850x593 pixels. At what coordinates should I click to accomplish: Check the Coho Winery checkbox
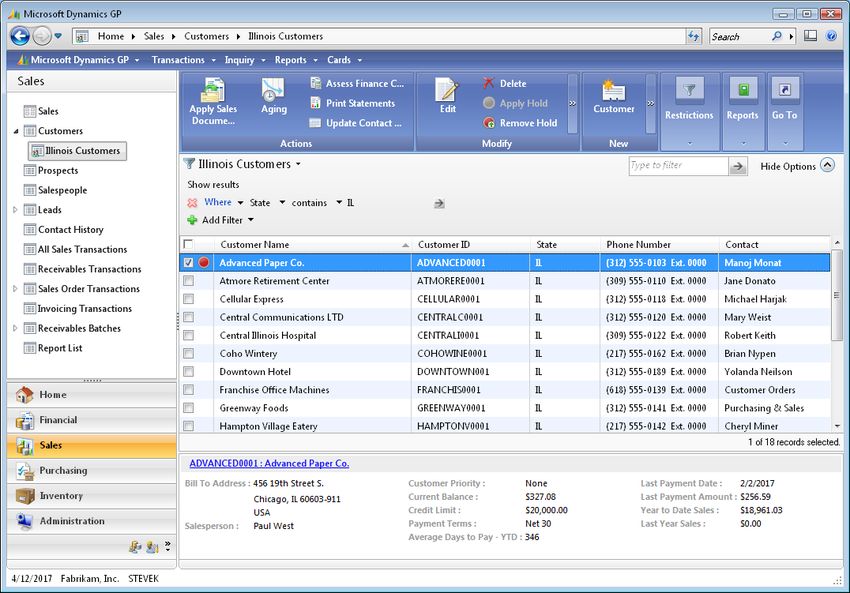point(188,353)
